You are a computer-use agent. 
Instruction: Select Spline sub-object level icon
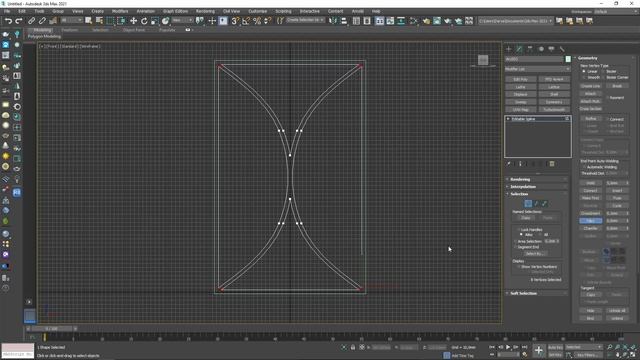click(544, 203)
